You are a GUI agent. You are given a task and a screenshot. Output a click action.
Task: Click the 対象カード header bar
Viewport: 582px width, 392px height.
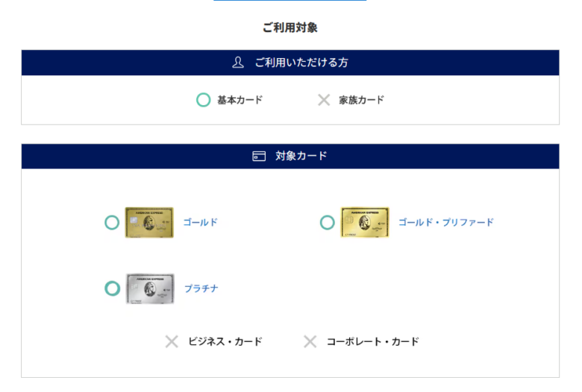(x=290, y=157)
